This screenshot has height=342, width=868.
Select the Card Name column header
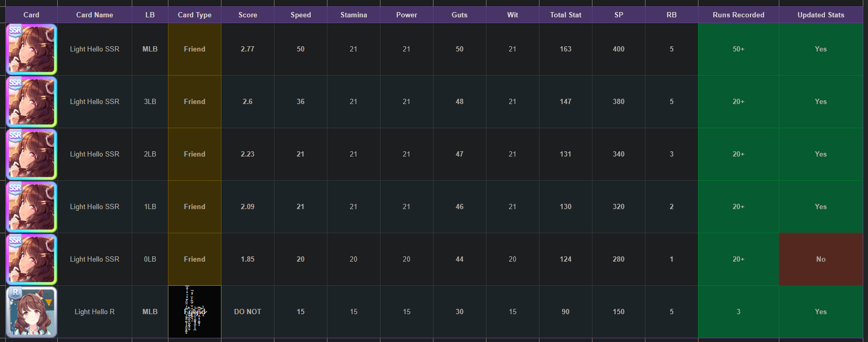[94, 15]
